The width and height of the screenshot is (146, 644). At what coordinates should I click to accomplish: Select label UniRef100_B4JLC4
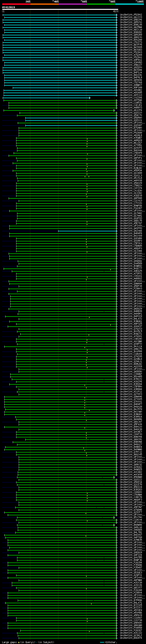point(131,347)
